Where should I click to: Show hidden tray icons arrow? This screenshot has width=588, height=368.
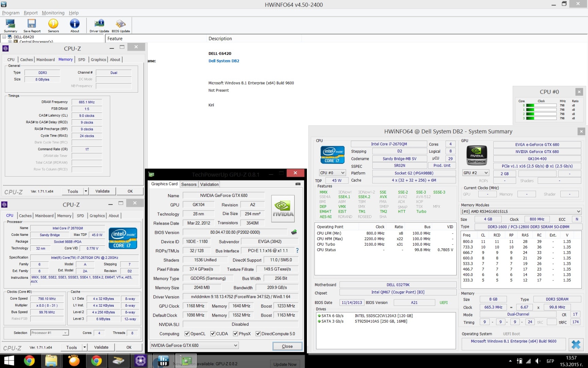coord(510,361)
